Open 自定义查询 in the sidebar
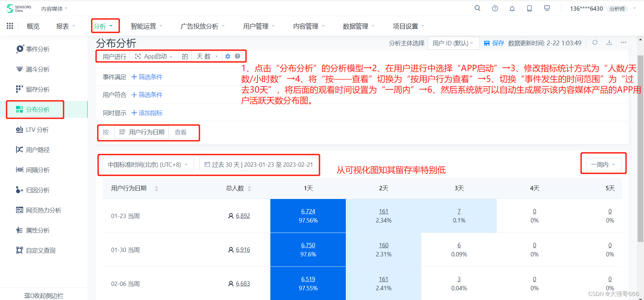 tap(36, 251)
